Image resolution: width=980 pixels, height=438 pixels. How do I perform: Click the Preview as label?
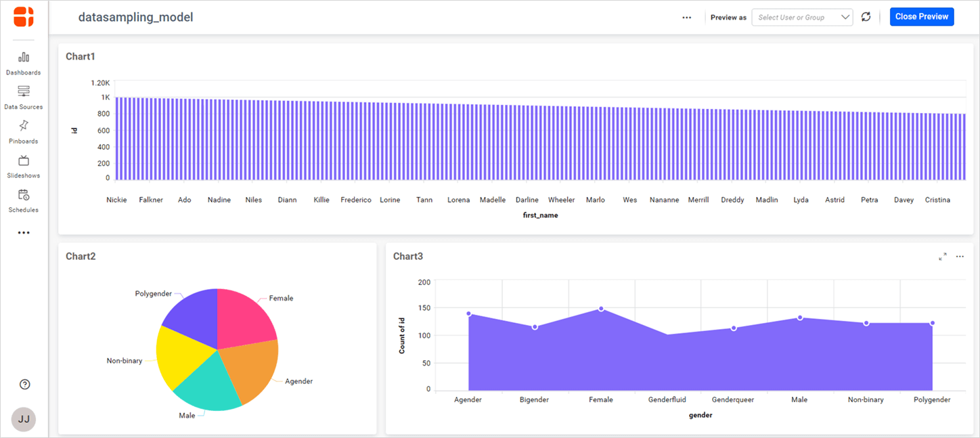click(728, 17)
